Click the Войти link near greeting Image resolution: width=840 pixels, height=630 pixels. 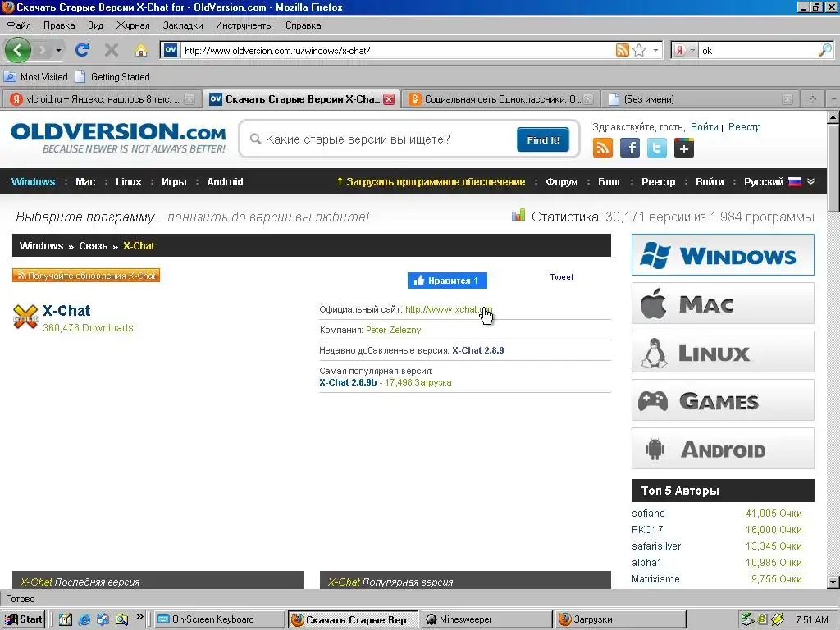coord(704,127)
